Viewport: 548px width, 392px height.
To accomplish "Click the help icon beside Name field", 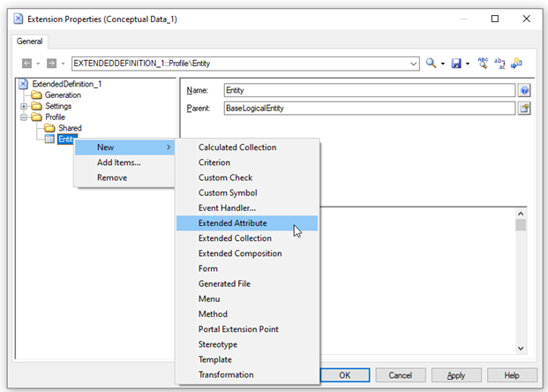I will (x=524, y=90).
